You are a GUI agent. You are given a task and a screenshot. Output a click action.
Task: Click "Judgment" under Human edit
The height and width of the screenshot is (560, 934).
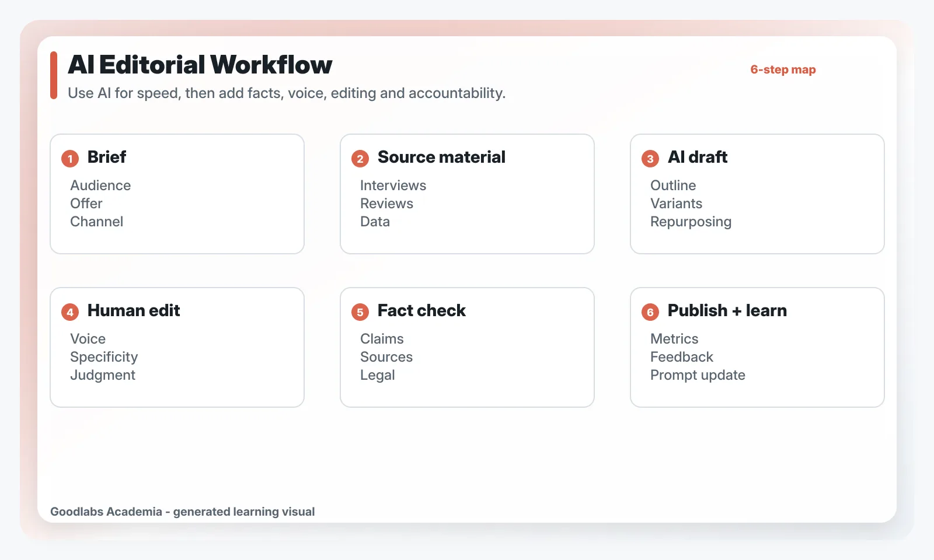[103, 376]
